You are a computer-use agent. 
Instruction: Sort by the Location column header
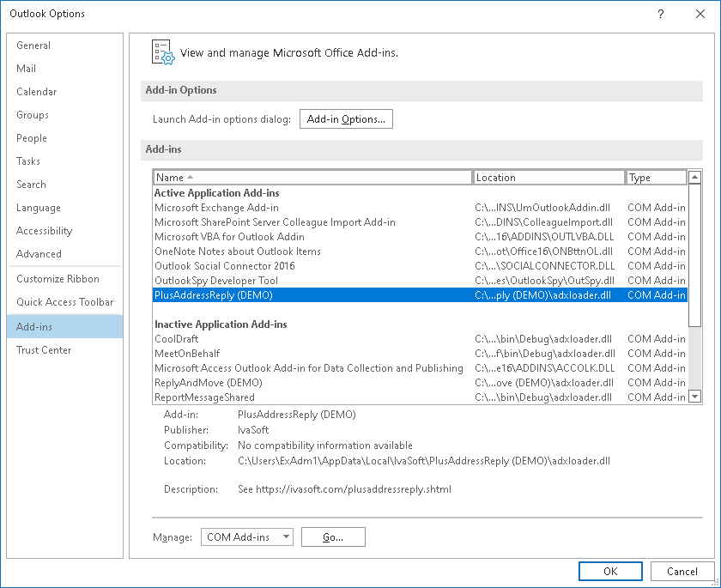click(548, 178)
